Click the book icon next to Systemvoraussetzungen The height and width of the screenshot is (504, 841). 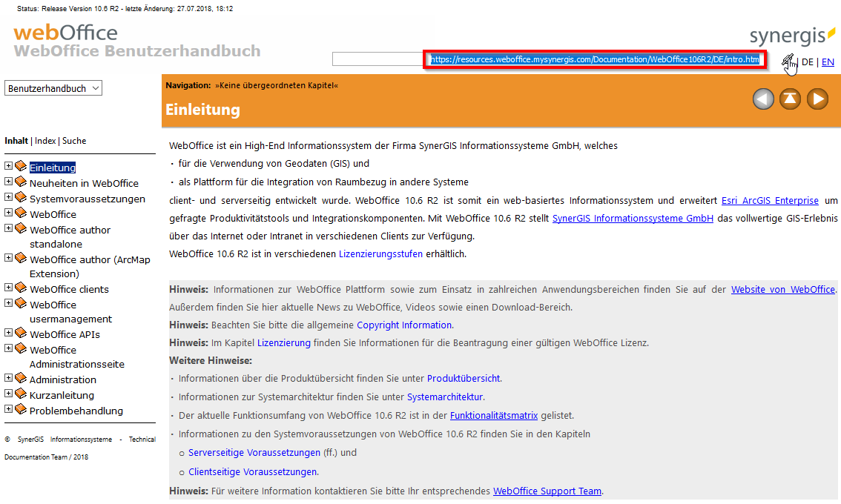click(21, 197)
